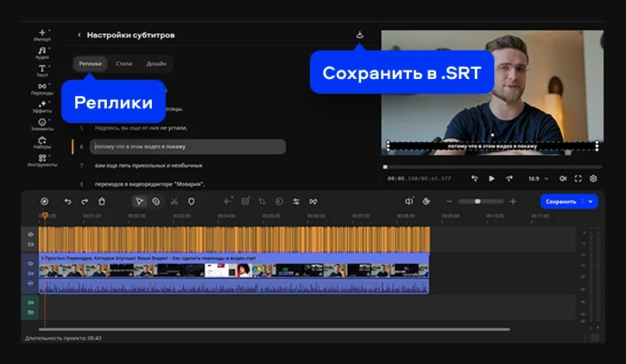Open the Transitions (Переходы) panel
The image size is (626, 364).
(42, 88)
